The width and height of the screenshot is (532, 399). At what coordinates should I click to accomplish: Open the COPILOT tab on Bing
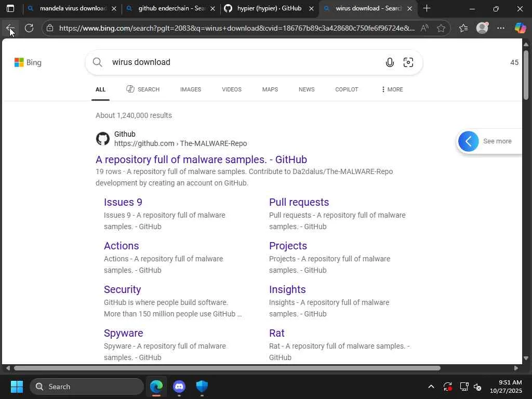pyautogui.click(x=347, y=89)
